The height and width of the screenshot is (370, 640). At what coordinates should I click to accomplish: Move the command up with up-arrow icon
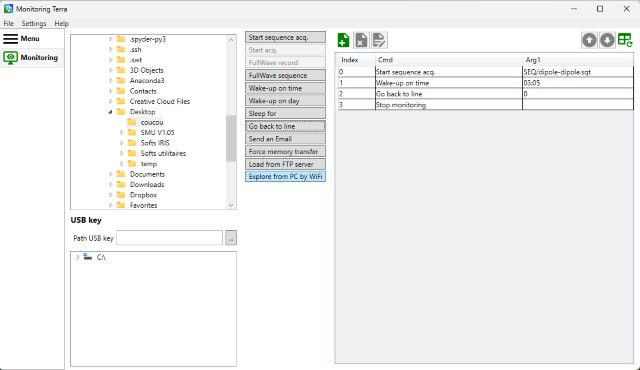[x=589, y=40]
